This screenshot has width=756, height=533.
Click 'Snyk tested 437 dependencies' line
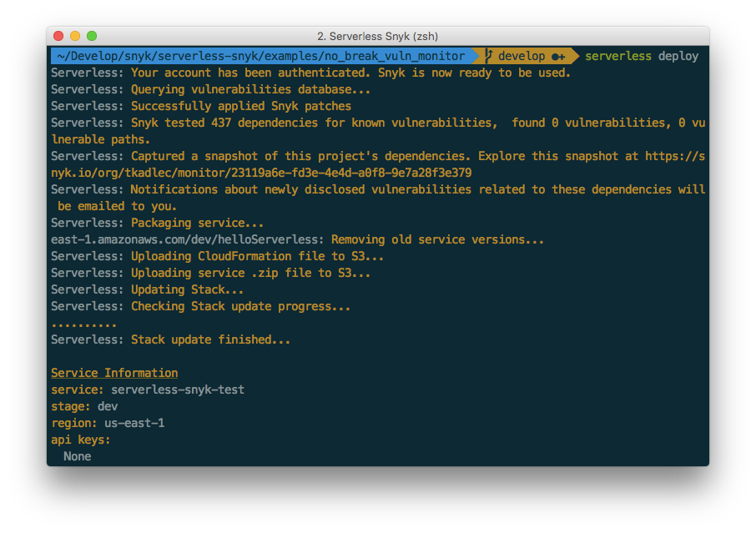378,123
